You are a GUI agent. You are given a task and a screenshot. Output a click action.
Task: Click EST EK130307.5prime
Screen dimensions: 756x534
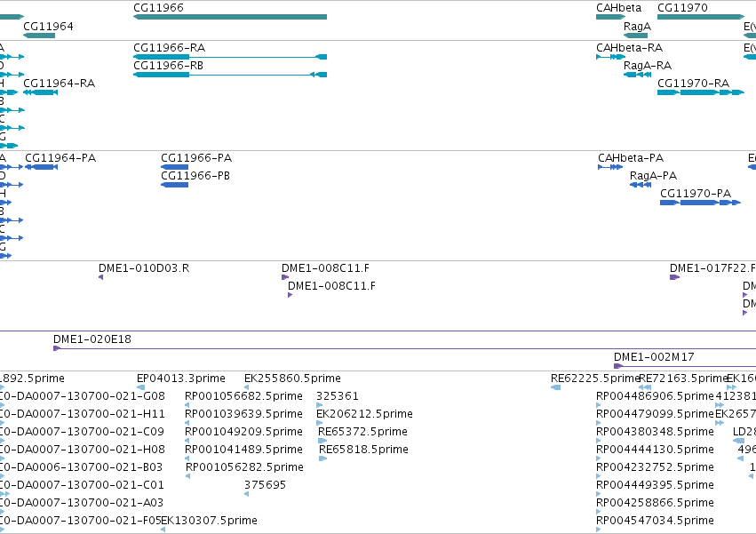(163, 530)
